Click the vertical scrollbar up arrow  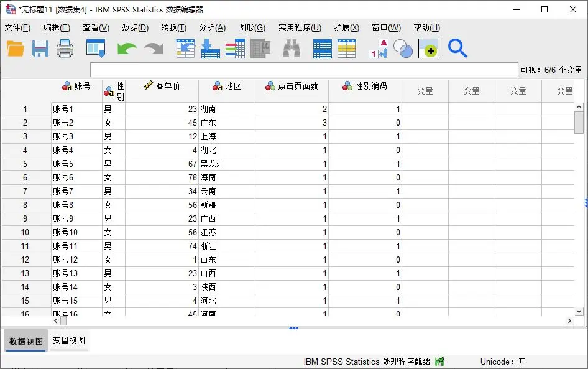pyautogui.click(x=579, y=107)
